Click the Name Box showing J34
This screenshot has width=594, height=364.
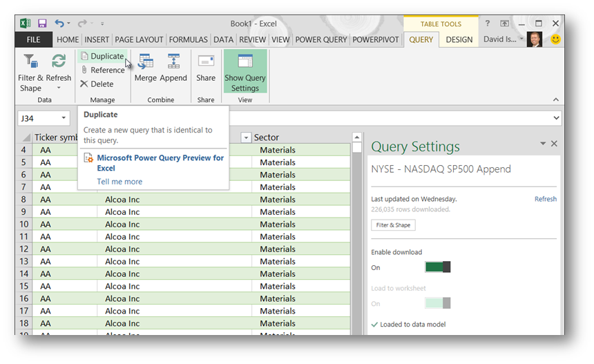(38, 118)
